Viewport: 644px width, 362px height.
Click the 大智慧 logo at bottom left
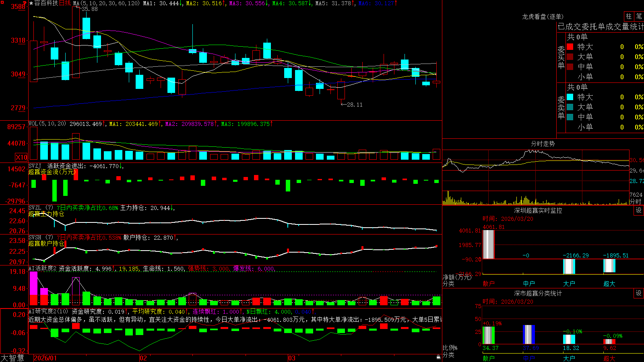[x=13, y=358]
